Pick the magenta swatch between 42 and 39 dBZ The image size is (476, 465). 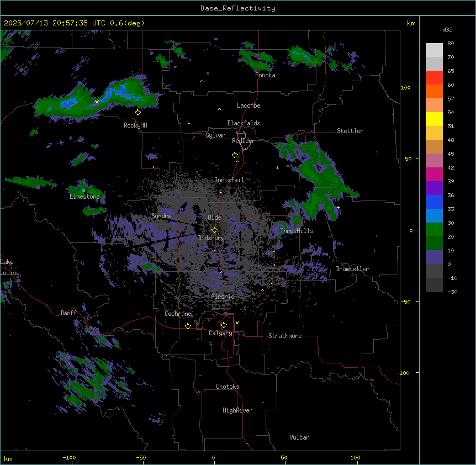coord(434,174)
